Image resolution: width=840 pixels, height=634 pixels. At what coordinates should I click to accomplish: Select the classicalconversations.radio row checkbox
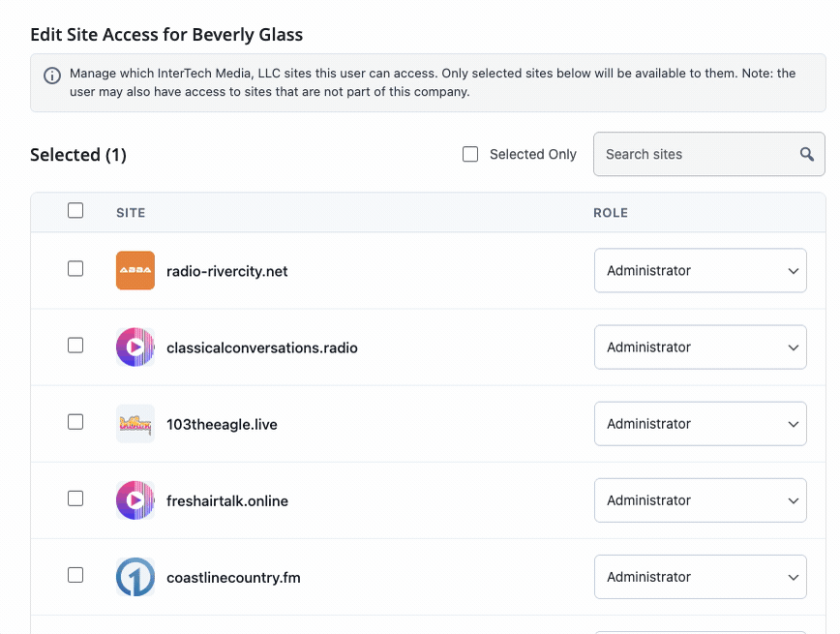point(75,346)
